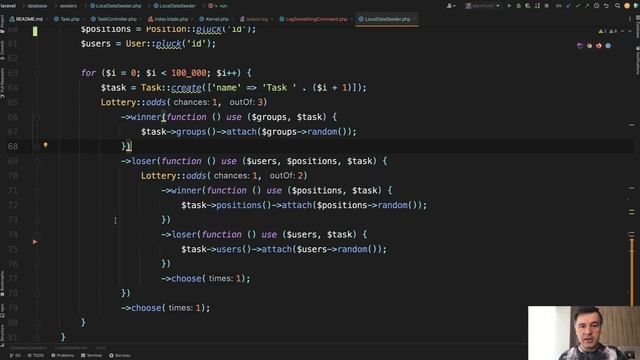Click the LocalDataSeeder class breadcrumb
640x360 pixels.
click(x=175, y=6)
